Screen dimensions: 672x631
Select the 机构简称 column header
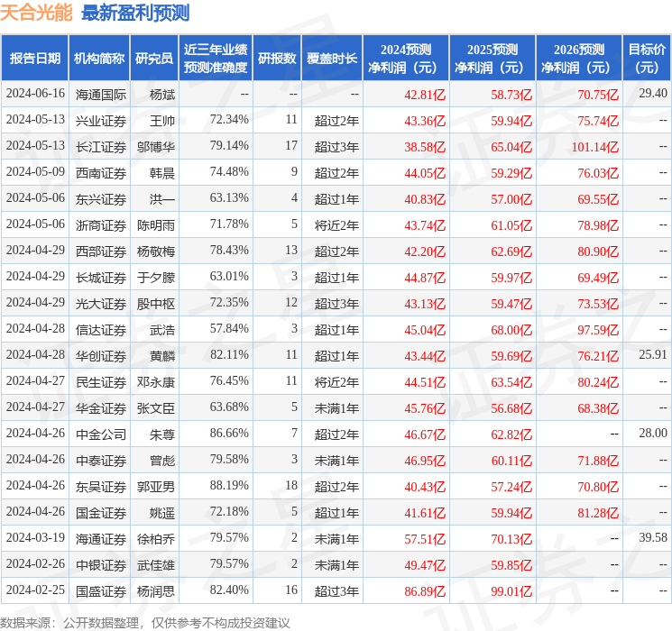[x=99, y=58]
